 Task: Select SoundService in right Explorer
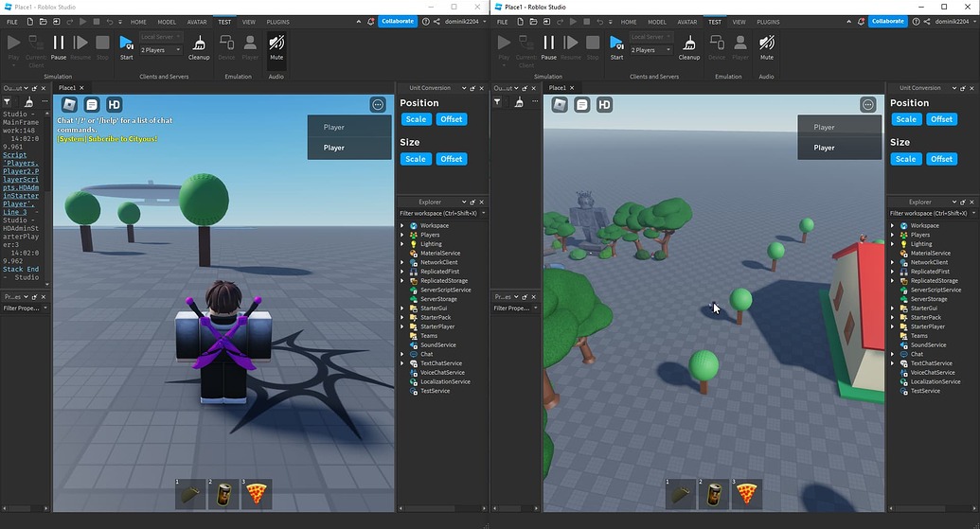pyautogui.click(x=928, y=344)
